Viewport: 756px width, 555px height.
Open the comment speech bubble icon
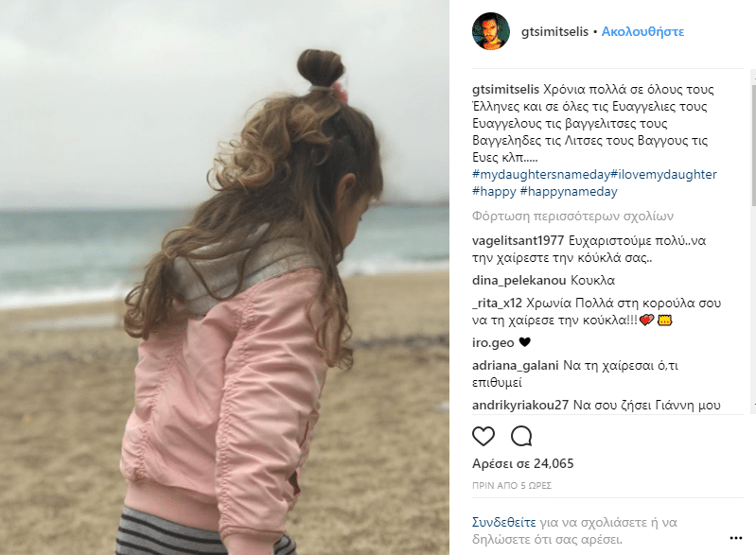point(521,437)
